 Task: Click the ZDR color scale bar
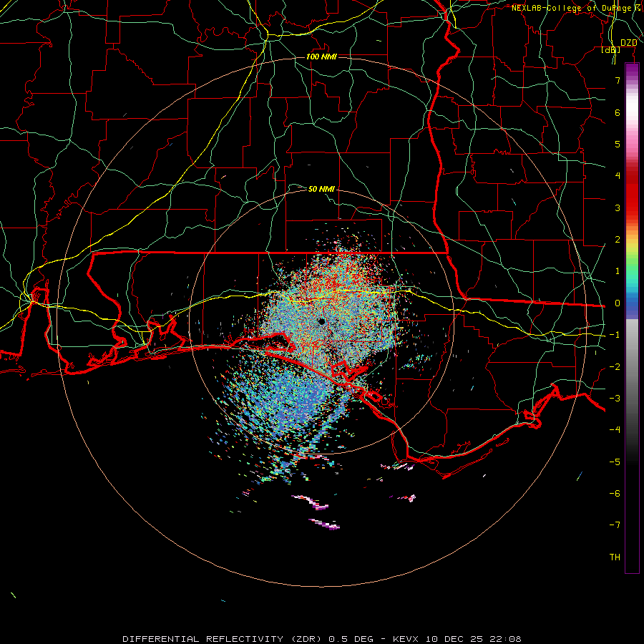pyautogui.click(x=632, y=318)
